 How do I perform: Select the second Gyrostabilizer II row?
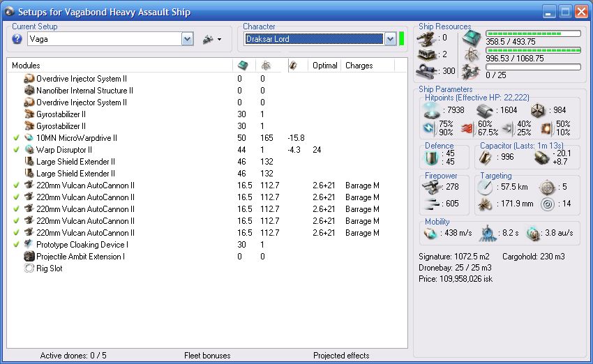(x=207, y=126)
